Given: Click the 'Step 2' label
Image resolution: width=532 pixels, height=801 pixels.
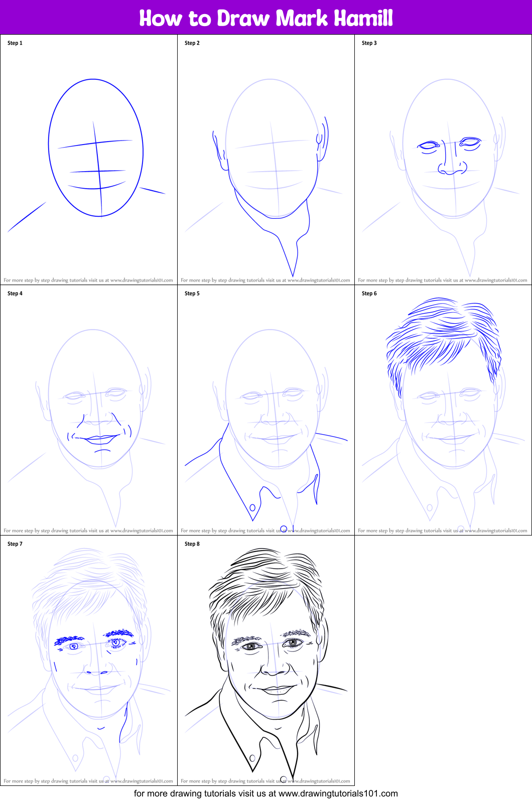Looking at the screenshot, I should click(192, 43).
